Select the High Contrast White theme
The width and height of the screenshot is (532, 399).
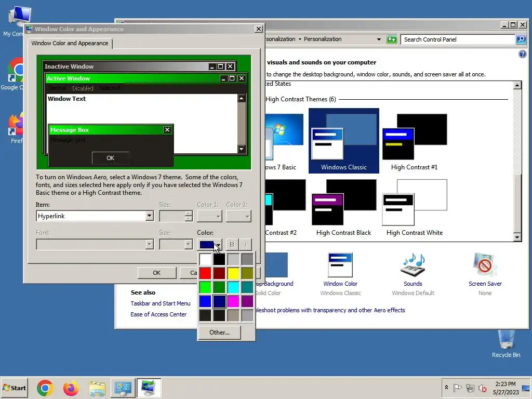coord(414,207)
